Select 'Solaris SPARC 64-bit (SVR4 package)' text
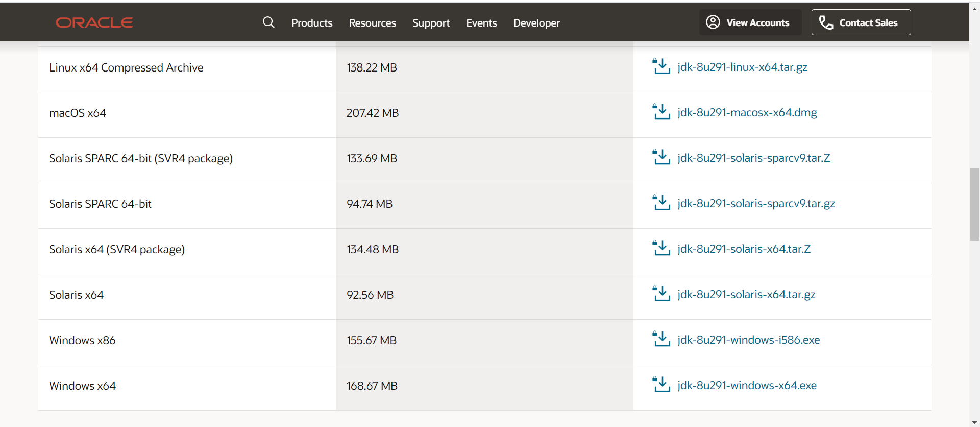This screenshot has height=427, width=980. coord(141,158)
